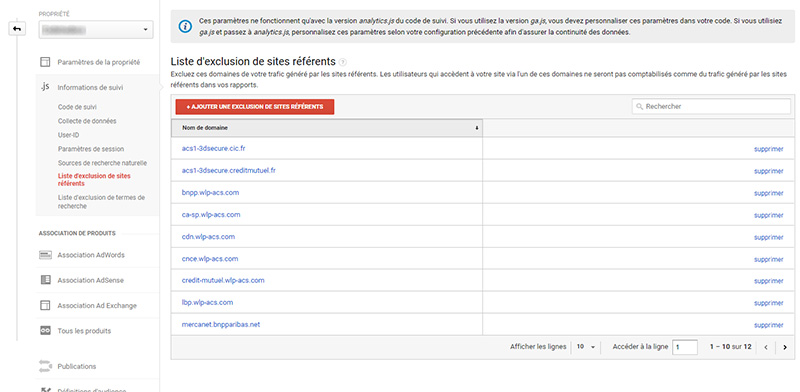Click supprimer for credit-mutuel.wlp-acs.com
Screen dimensions: 800x392
pos(768,281)
